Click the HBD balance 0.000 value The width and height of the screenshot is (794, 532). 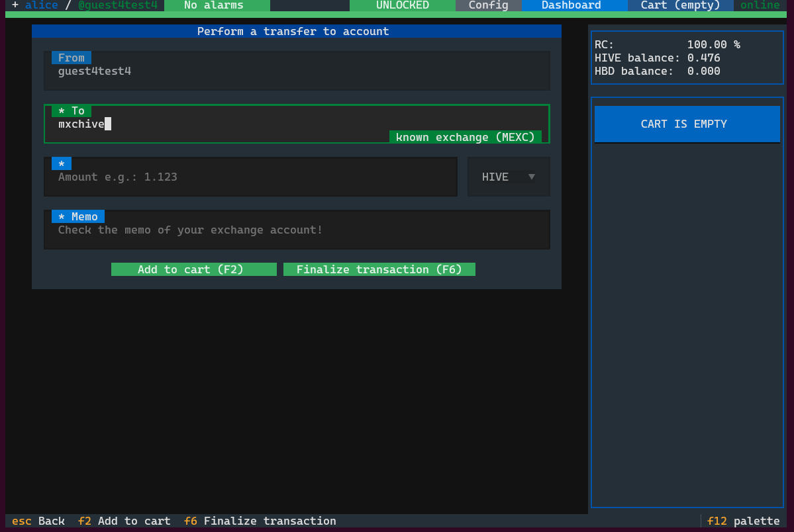[703, 71]
